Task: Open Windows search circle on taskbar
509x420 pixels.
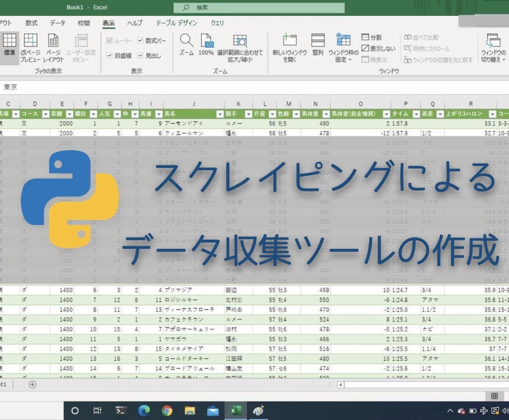Action: point(75,411)
